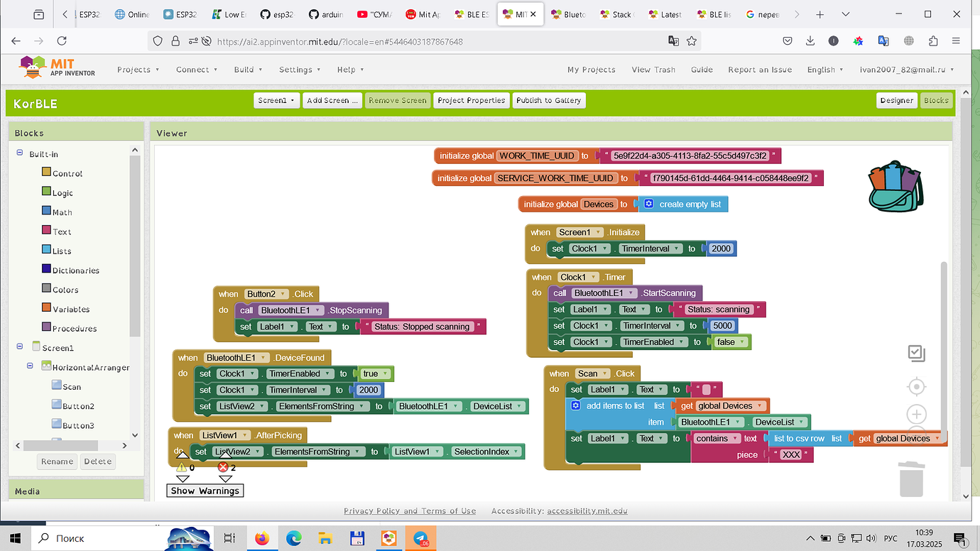Open the Screen1 selector dropdown
980x551 pixels.
click(276, 100)
